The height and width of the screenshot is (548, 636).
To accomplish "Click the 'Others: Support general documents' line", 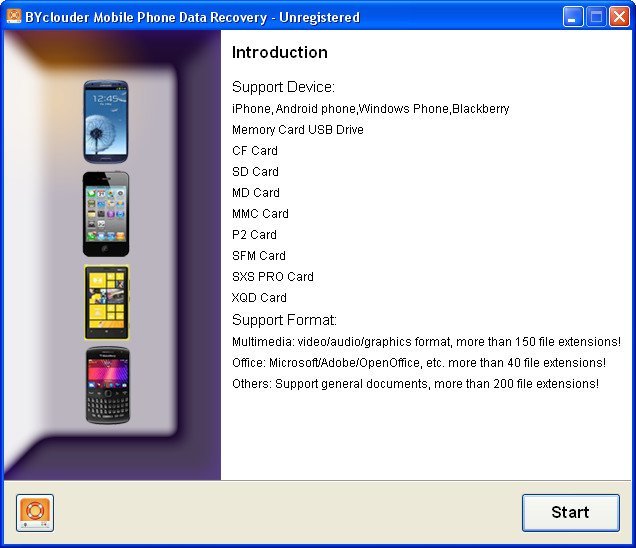I will click(x=415, y=384).
